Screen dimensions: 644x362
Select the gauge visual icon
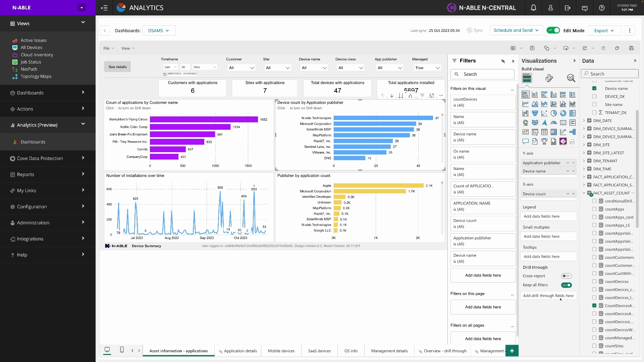tap(554, 123)
